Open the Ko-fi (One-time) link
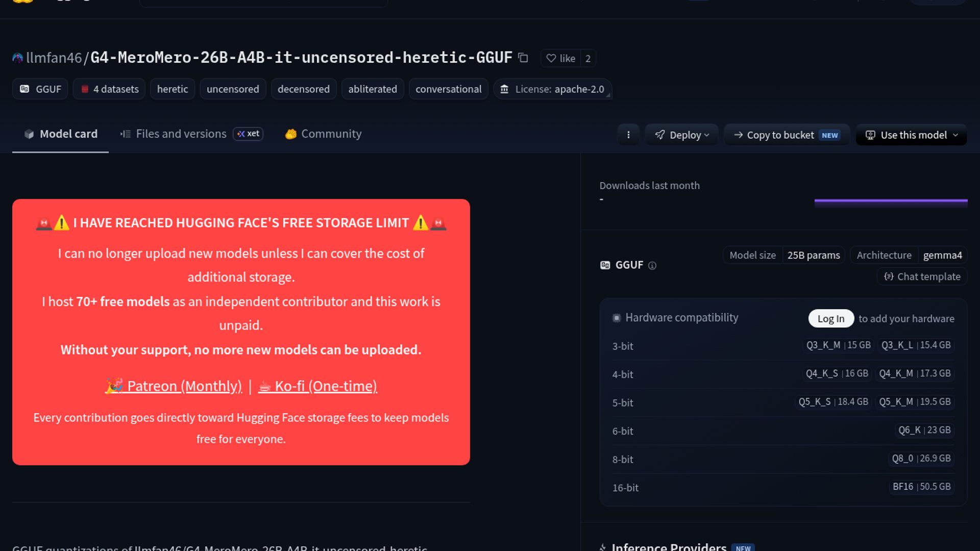 317,386
